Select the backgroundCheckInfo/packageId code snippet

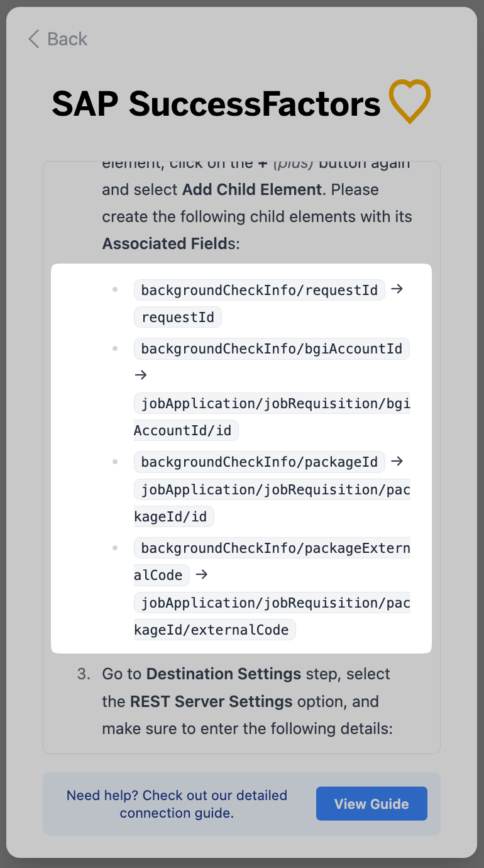click(259, 462)
